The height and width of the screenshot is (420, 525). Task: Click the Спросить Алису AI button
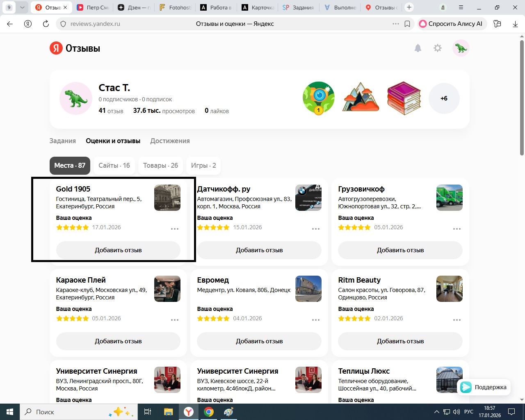pos(452,24)
